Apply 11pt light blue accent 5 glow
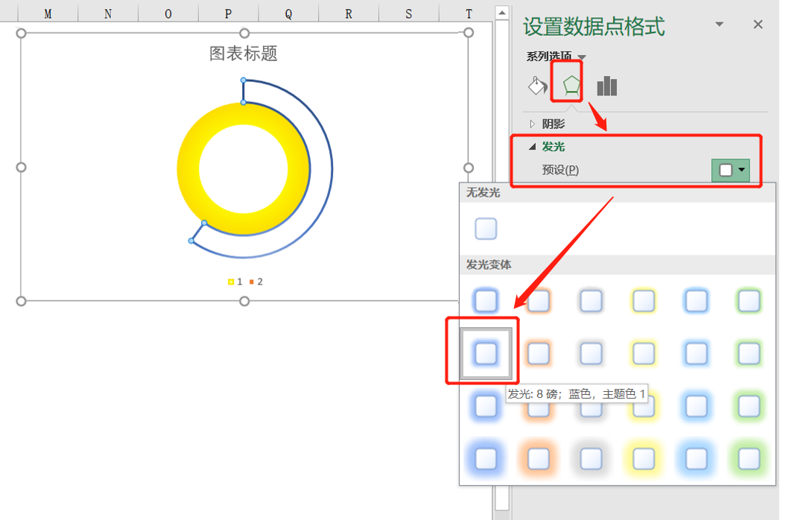Viewport: 812px width, 520px height. coord(696,406)
